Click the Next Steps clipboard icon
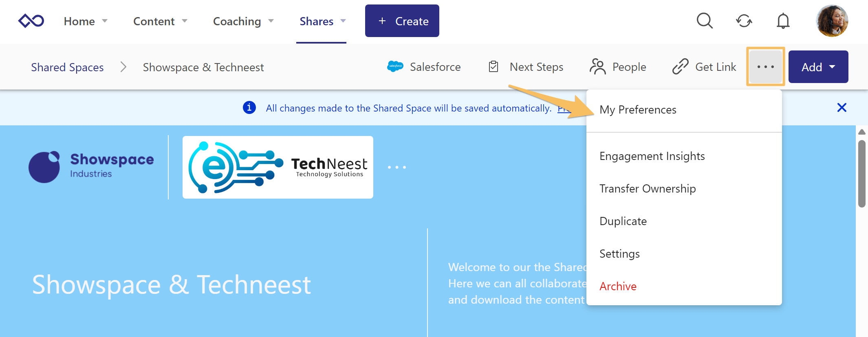The height and width of the screenshot is (337, 868). [x=493, y=66]
